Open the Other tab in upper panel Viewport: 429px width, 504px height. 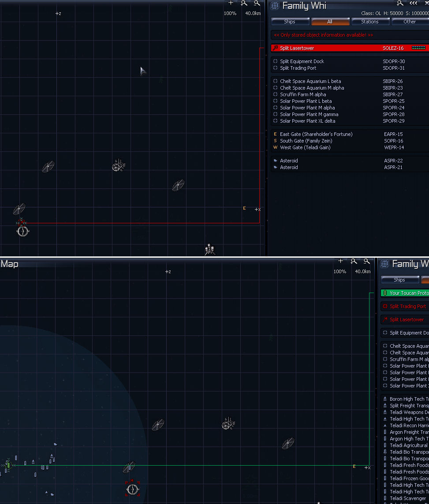pos(410,22)
